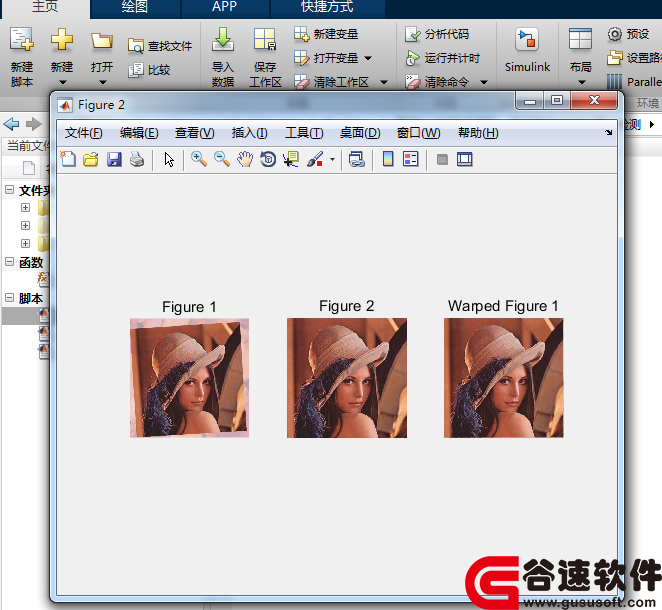Click 新建变量 button
Screen dimensions: 662x610
click(x=326, y=34)
